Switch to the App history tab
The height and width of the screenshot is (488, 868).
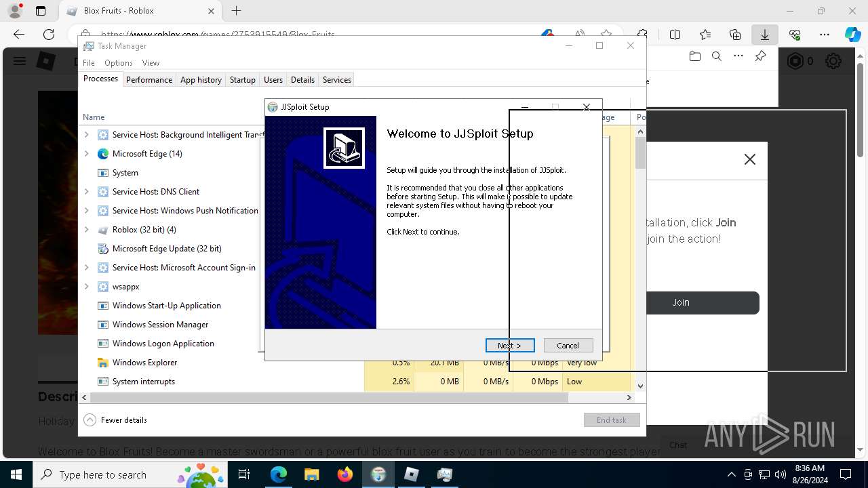[x=201, y=80]
